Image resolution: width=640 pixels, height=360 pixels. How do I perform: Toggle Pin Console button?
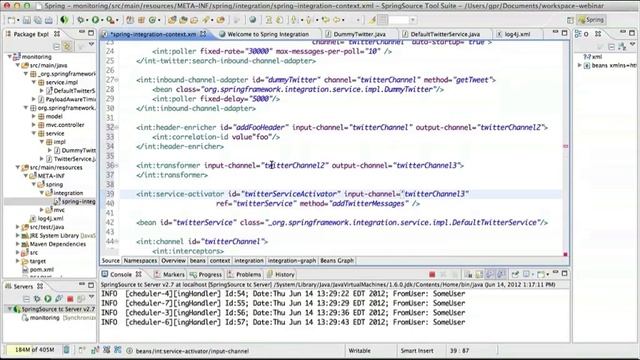coord(516,274)
